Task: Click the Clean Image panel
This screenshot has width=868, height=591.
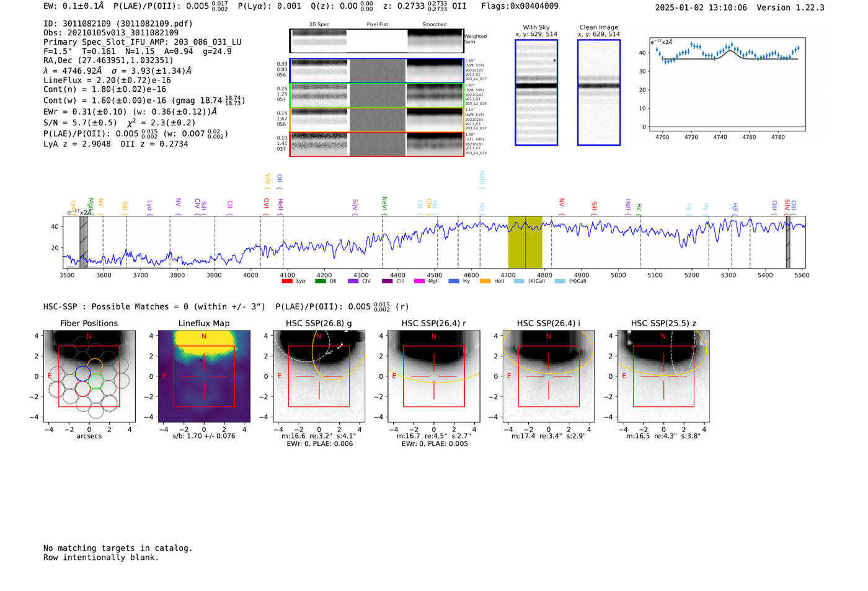Action: 599,92
